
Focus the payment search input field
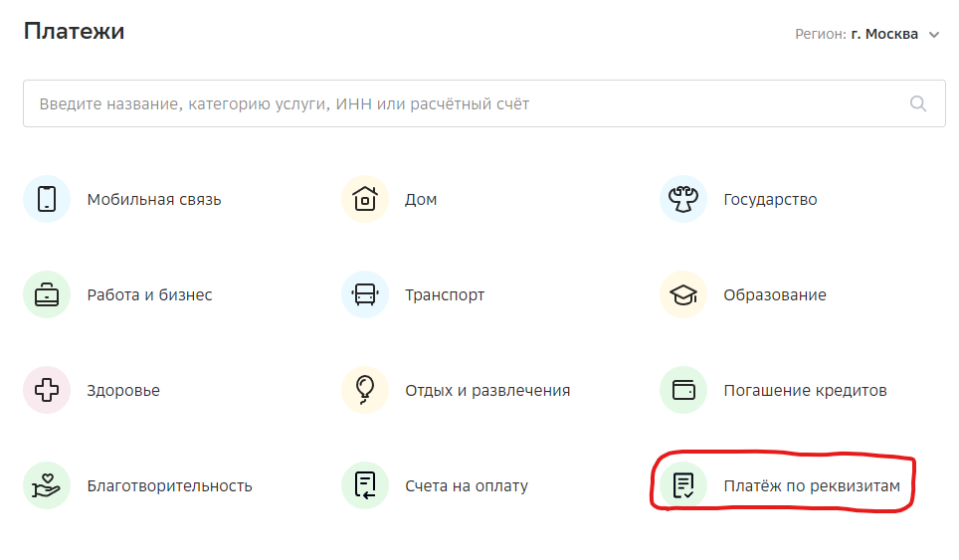click(x=484, y=103)
